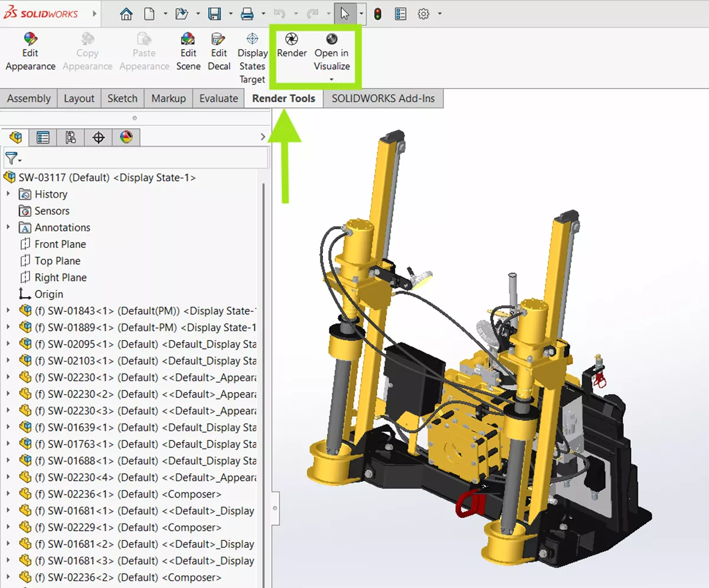Switch to the Evaluate tab

[x=218, y=98]
